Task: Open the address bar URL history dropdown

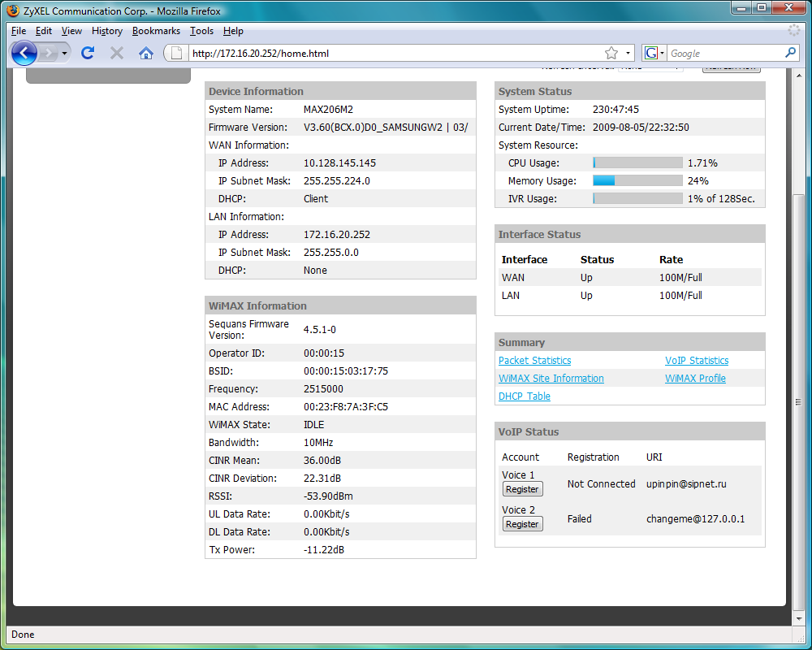Action: pyautogui.click(x=628, y=53)
